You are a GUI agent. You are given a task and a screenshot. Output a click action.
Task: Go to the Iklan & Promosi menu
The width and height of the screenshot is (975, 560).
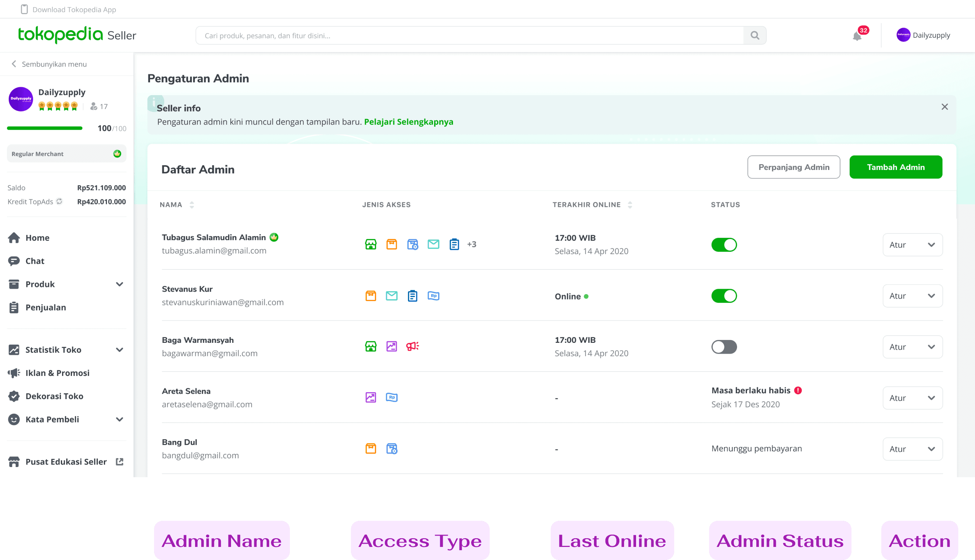[x=57, y=373]
